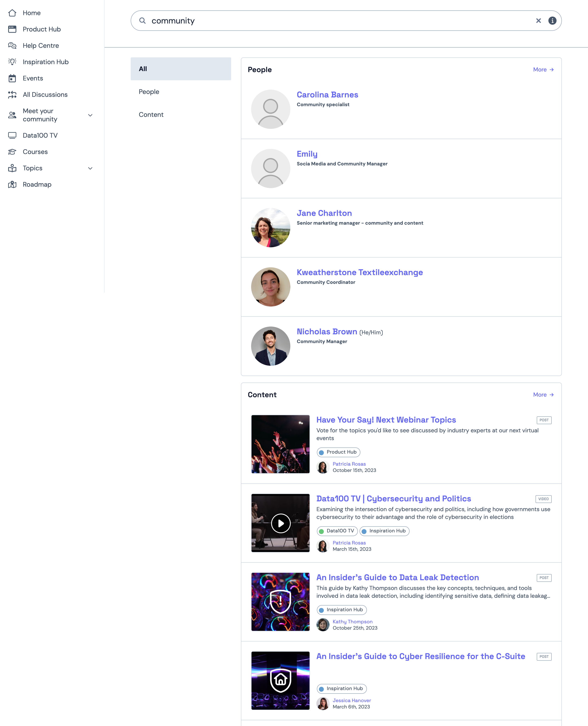
Task: Open Product Hub via its sidebar icon
Action: (x=12, y=29)
